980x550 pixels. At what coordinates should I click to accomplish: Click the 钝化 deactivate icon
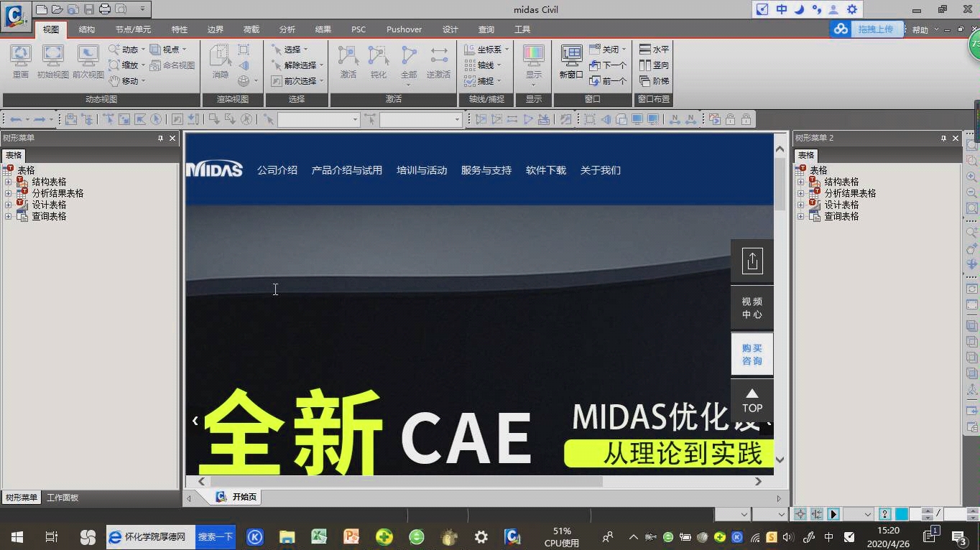(x=379, y=62)
